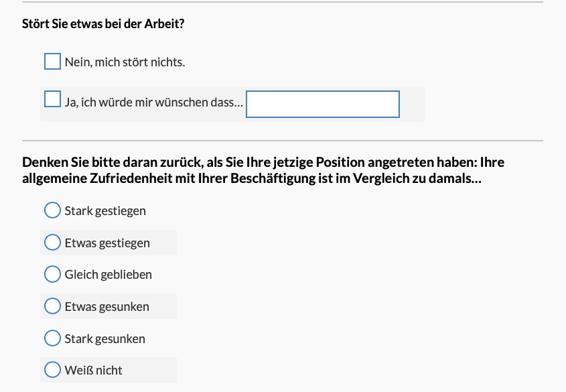Click the "Ja, ich würde mir wünschen dass…" label
The height and width of the screenshot is (392, 566).
pos(154,103)
